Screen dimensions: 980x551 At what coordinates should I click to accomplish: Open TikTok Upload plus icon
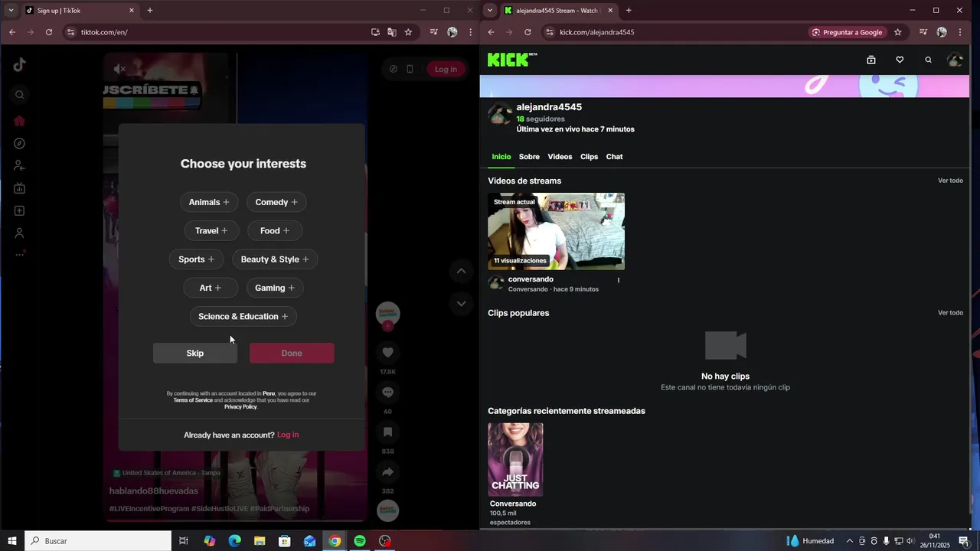(x=20, y=210)
